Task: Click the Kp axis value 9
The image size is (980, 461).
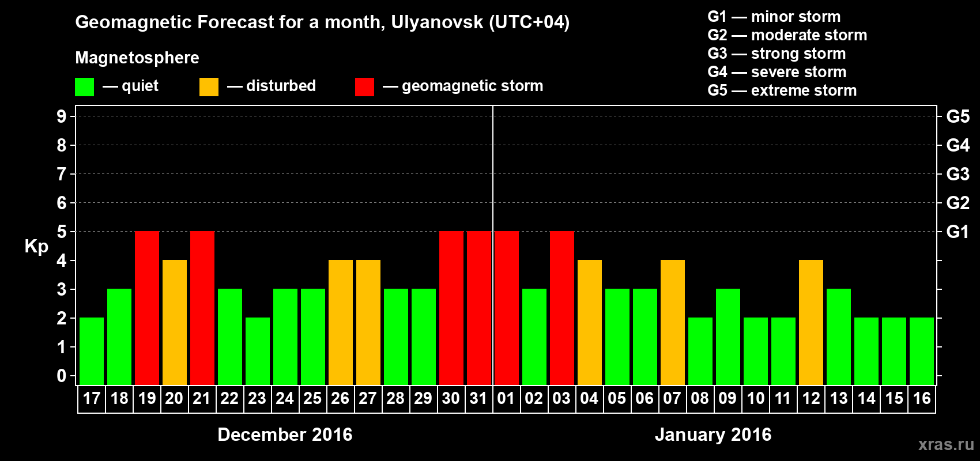Action: [x=62, y=116]
